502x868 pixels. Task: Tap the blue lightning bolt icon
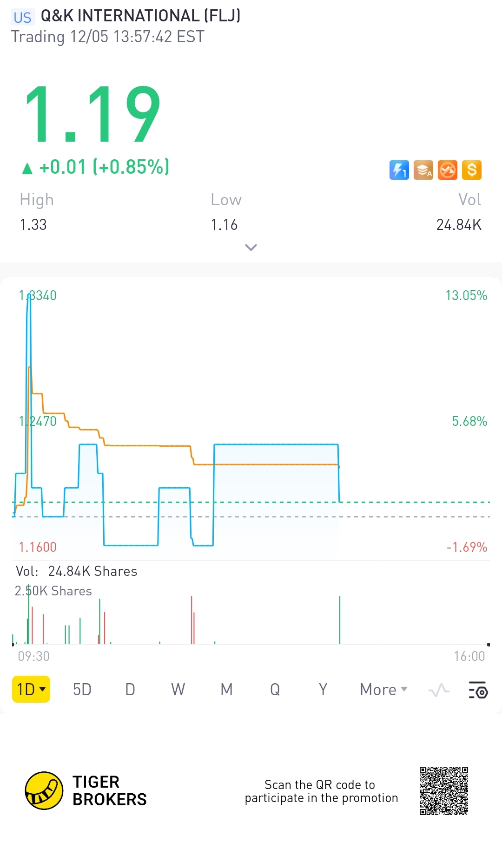[x=399, y=170]
